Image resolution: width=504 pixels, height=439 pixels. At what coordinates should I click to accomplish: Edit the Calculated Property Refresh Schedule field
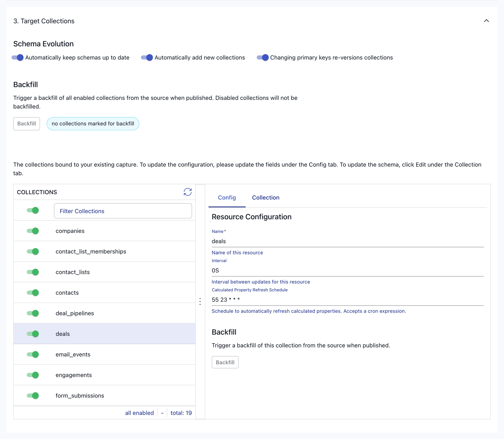[x=348, y=300]
